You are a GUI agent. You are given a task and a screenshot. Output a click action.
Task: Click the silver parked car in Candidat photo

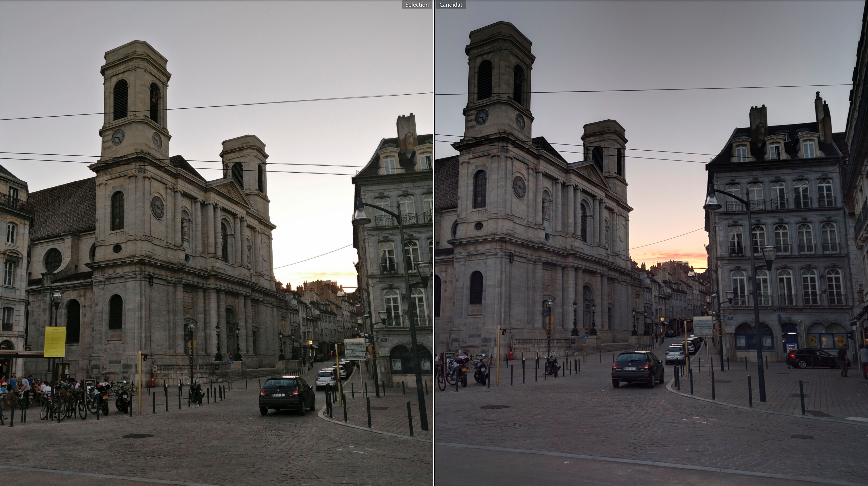coord(675,354)
